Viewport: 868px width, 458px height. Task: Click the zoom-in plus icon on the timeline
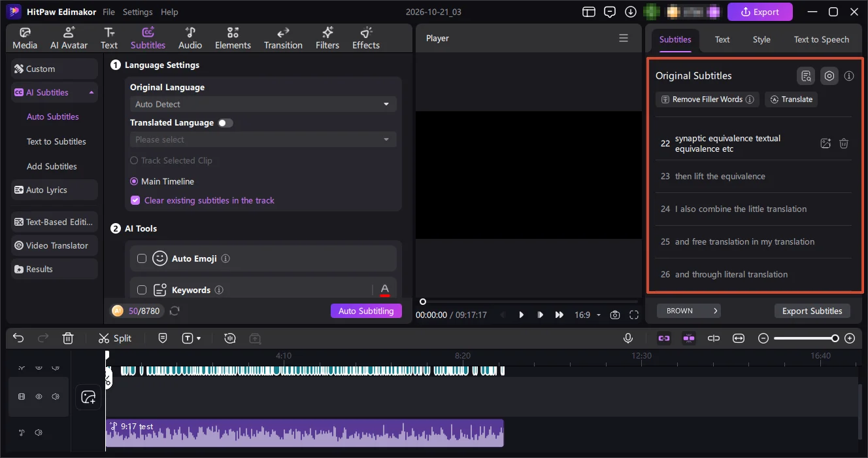point(850,338)
